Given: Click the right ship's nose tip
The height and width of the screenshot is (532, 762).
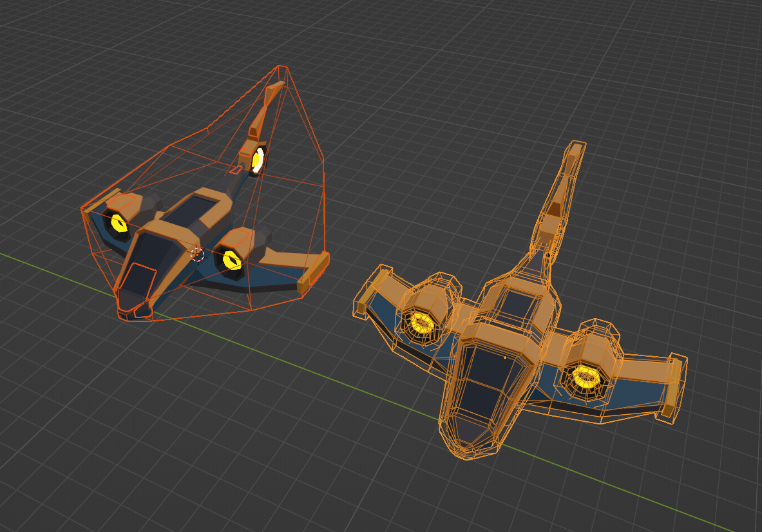Looking at the screenshot, I should [467, 446].
